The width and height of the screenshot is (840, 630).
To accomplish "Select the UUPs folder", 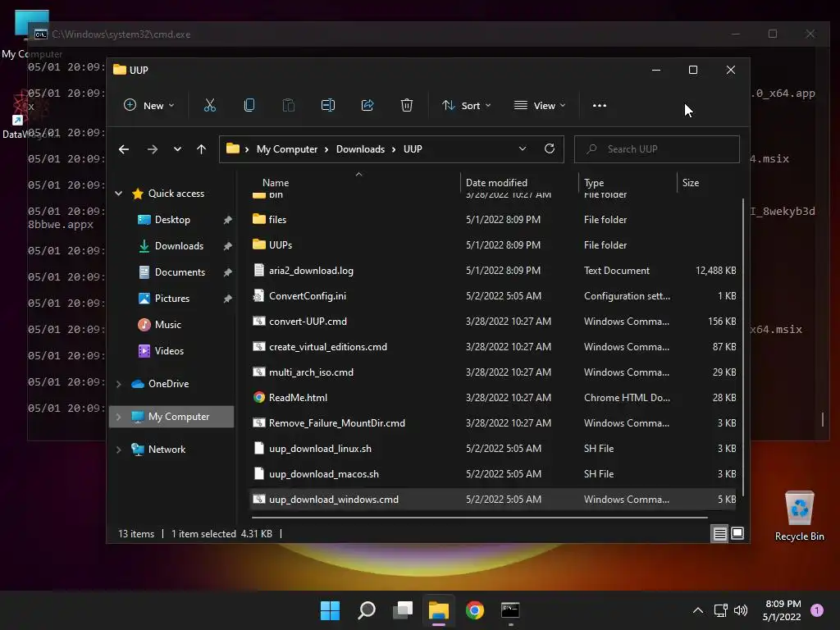I will (494, 244).
